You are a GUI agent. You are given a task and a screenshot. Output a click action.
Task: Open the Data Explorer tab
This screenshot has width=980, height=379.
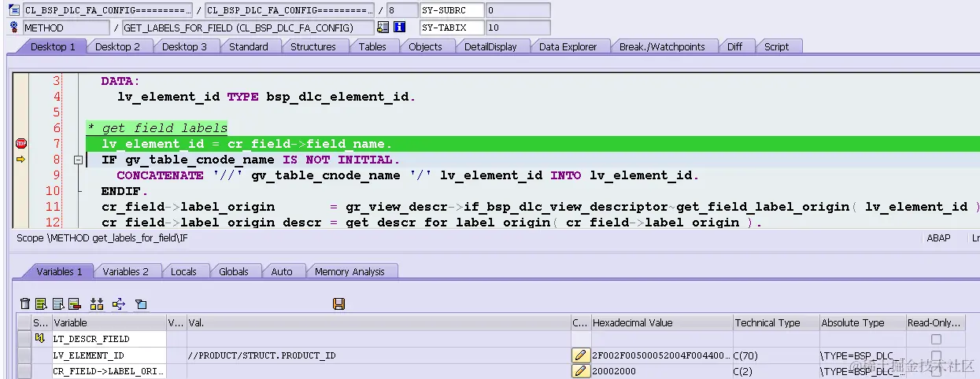[568, 46]
